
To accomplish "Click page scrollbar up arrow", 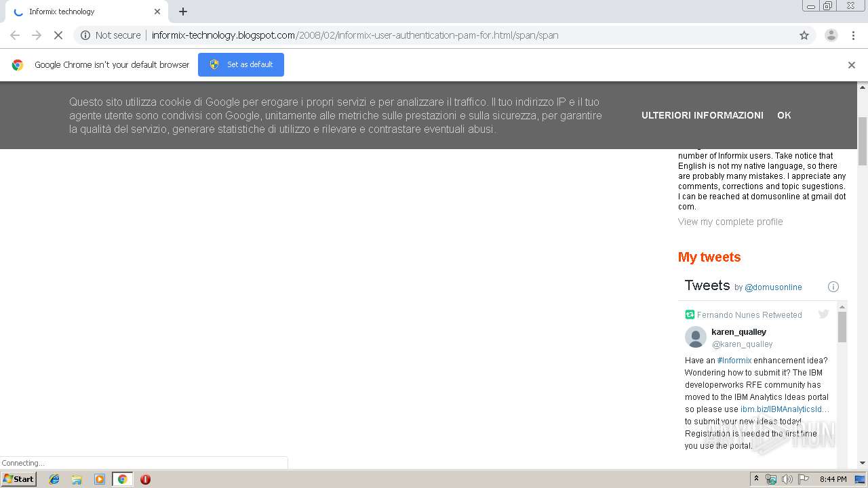I will (863, 87).
